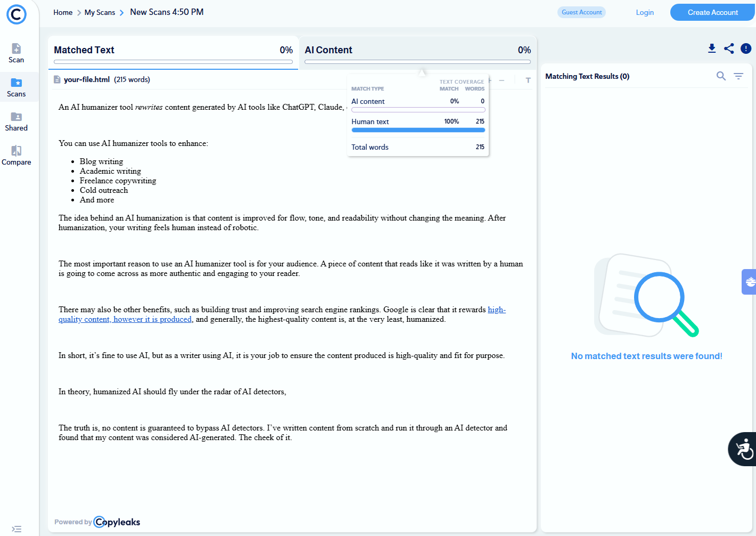Open the Scan section in the sidebar

16,52
